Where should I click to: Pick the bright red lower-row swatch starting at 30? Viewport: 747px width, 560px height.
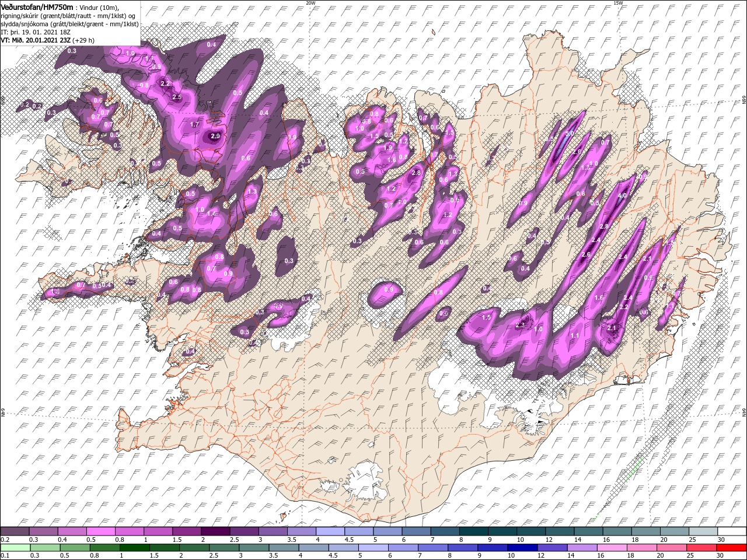click(731, 548)
